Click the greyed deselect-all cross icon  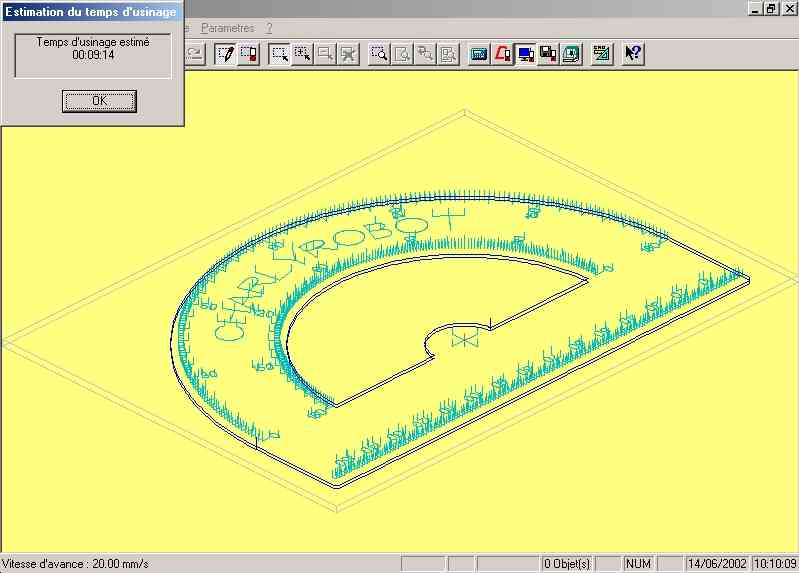click(x=349, y=54)
